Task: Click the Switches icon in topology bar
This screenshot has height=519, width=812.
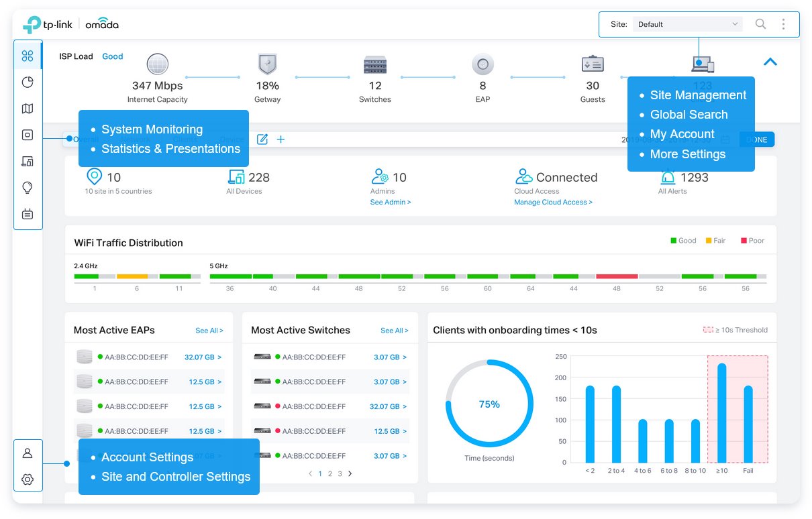Action: click(x=375, y=65)
